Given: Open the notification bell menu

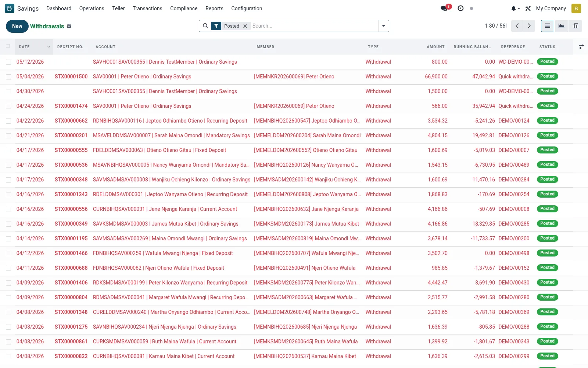Looking at the screenshot, I should point(515,8).
